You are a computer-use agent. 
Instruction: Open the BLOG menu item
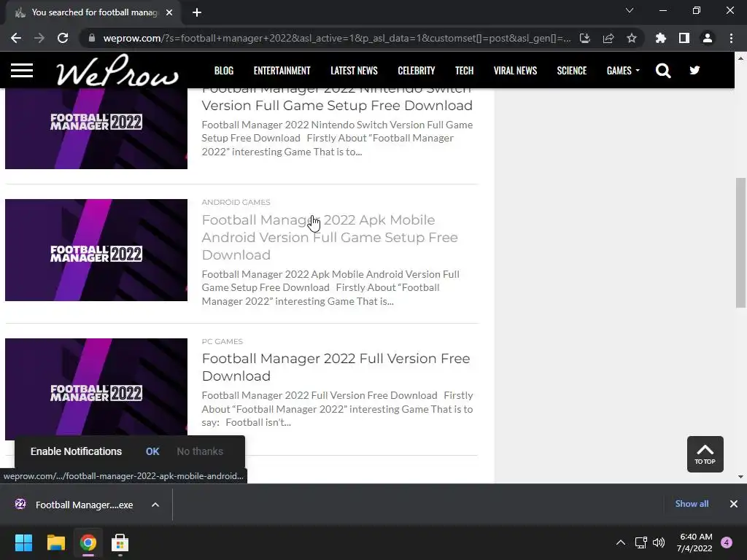pos(224,71)
